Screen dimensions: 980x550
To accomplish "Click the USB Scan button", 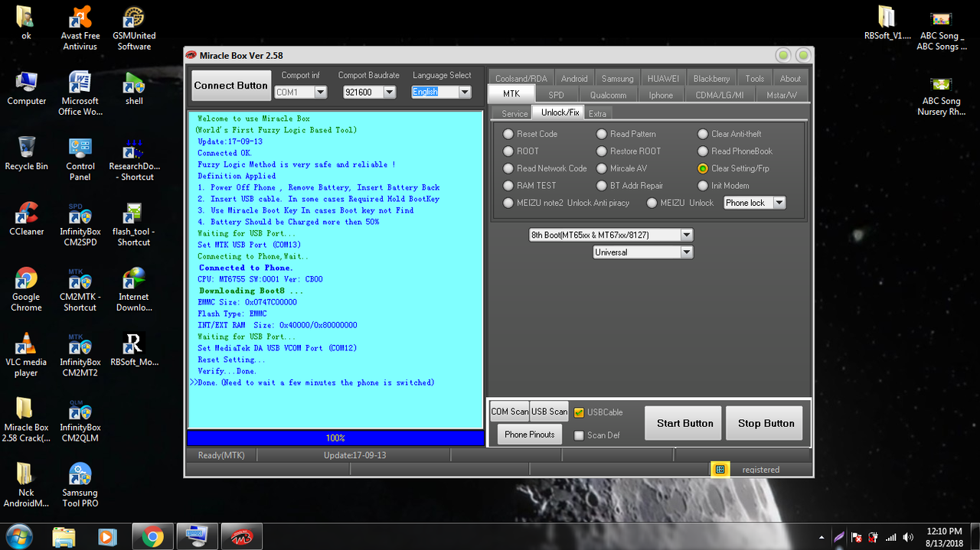I will point(550,412).
